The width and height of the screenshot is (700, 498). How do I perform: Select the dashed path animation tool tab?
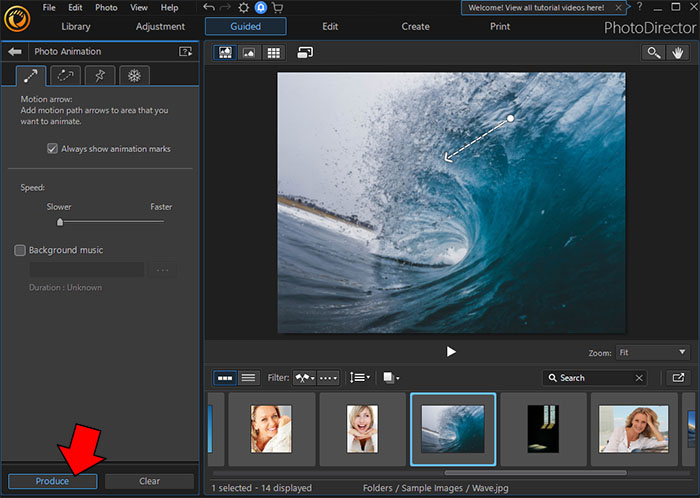(65, 75)
